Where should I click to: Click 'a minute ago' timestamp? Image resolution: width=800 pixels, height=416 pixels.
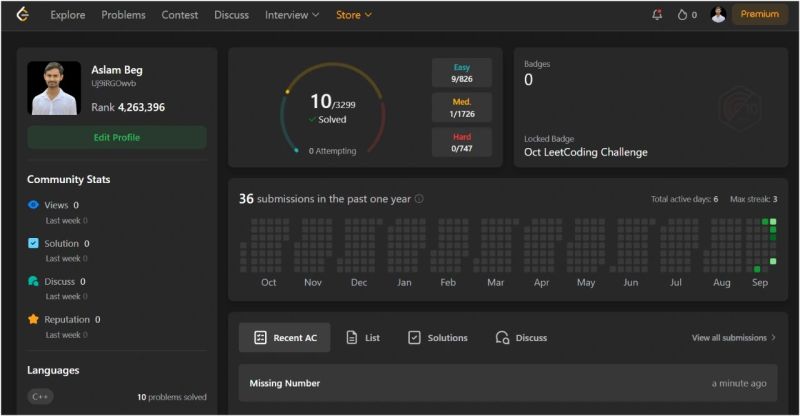tap(739, 383)
